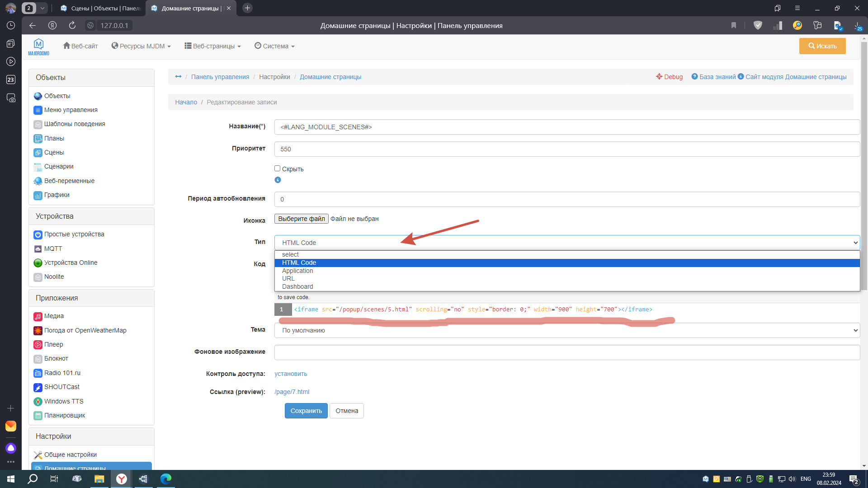The width and height of the screenshot is (868, 488).
Task: Open the Ресурсы MJDM menu
Action: coord(141,46)
